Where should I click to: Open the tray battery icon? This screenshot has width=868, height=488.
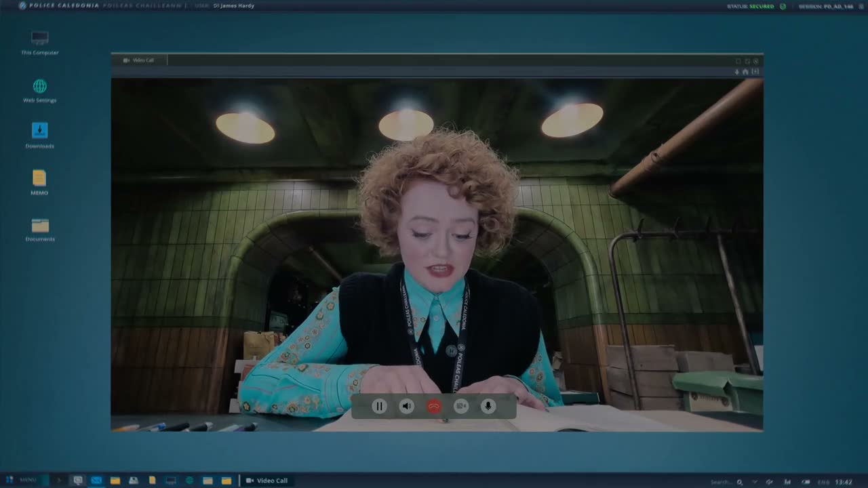click(805, 482)
